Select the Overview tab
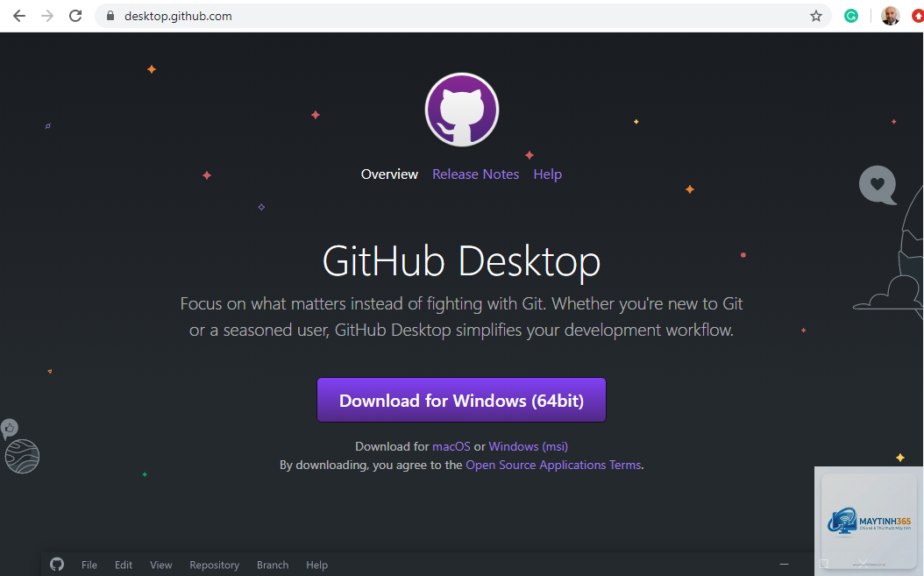 tap(389, 174)
